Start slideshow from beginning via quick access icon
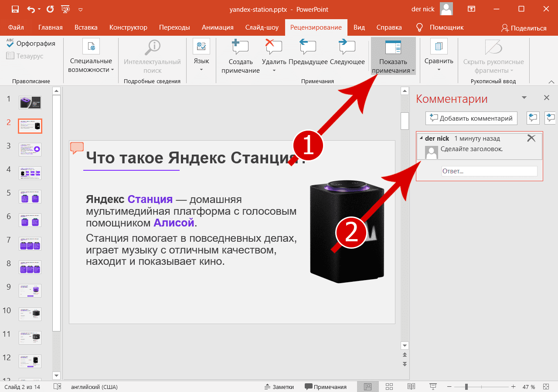 65,9
